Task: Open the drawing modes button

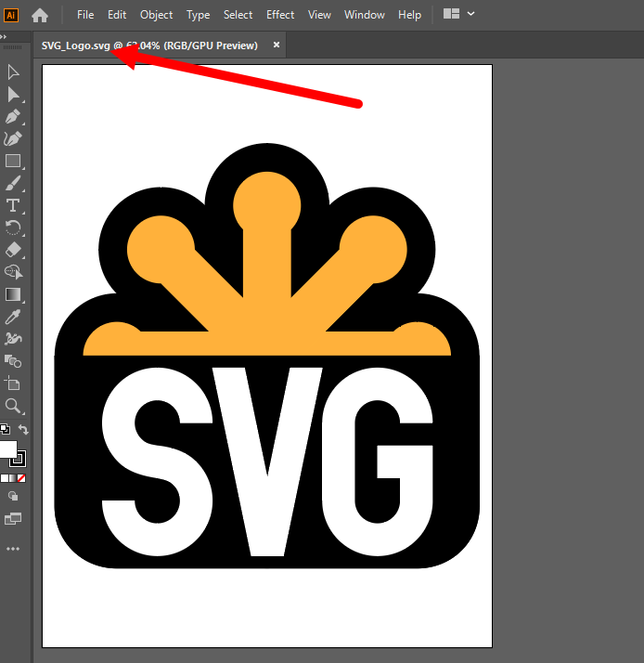Action: [13, 496]
